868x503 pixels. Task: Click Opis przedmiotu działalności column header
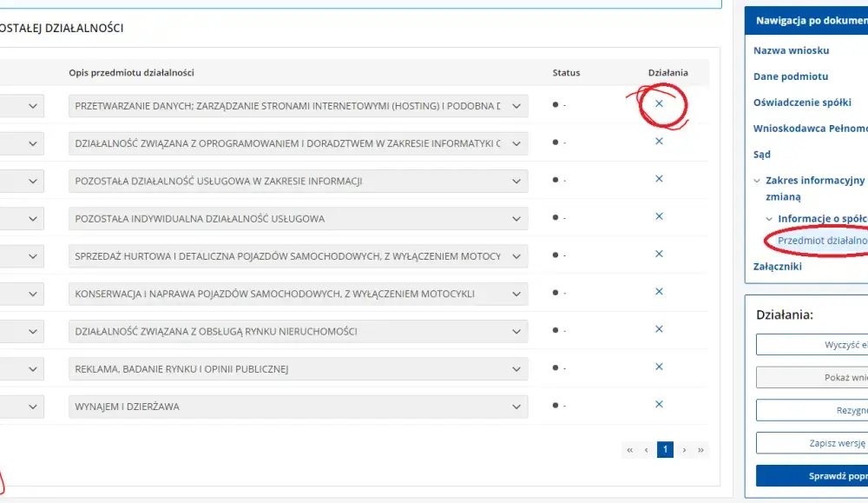point(131,73)
